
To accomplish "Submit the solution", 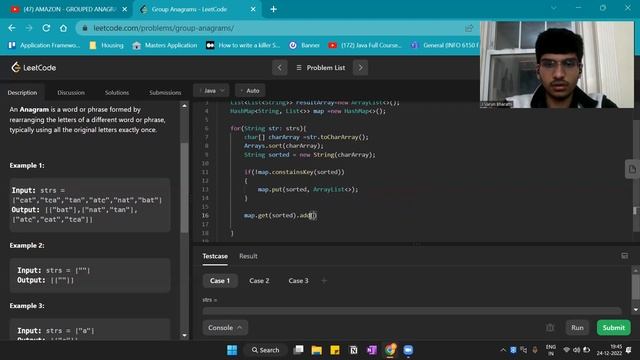I will pyautogui.click(x=613, y=328).
